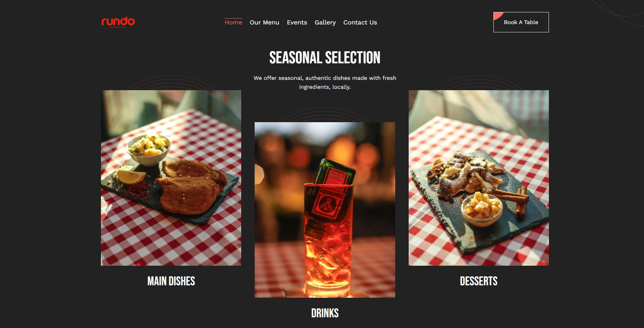This screenshot has height=328, width=644.
Task: Click the Rundo logo
Action: 118,22
